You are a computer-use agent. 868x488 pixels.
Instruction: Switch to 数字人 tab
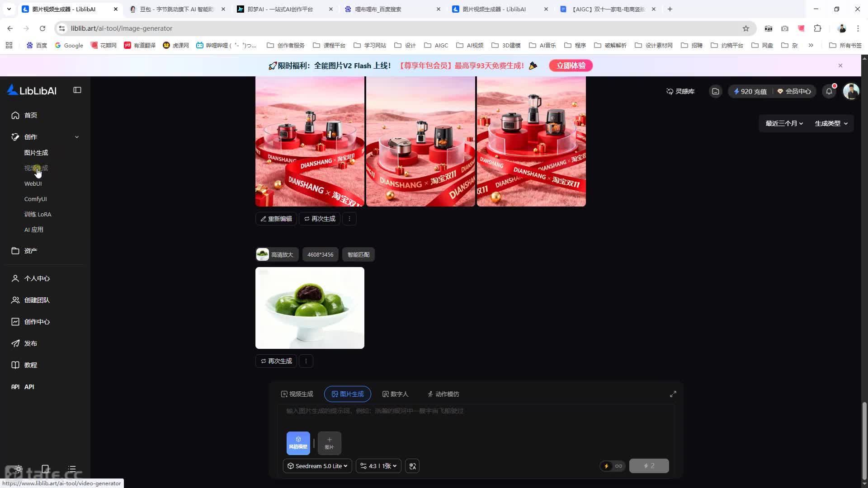(x=395, y=394)
